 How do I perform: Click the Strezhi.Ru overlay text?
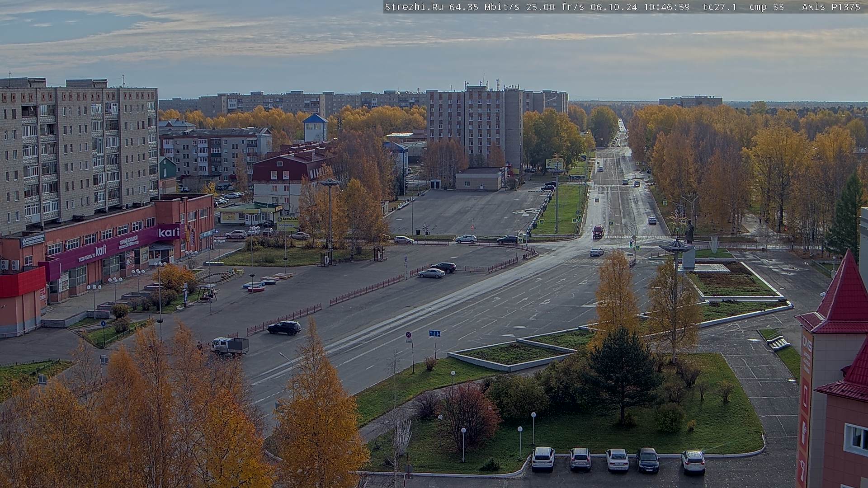click(x=414, y=7)
